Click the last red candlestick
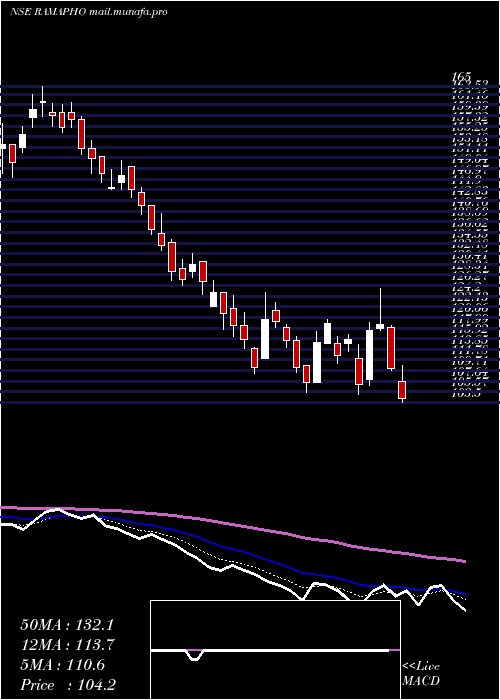Screen dimensions: 500x700 (x=402, y=390)
